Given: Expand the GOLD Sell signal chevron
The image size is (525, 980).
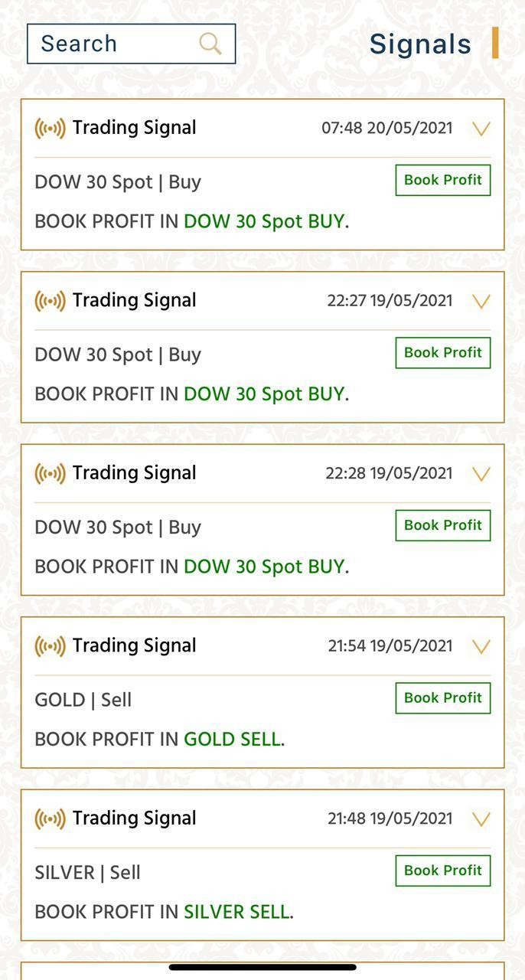Looking at the screenshot, I should click(x=481, y=647).
